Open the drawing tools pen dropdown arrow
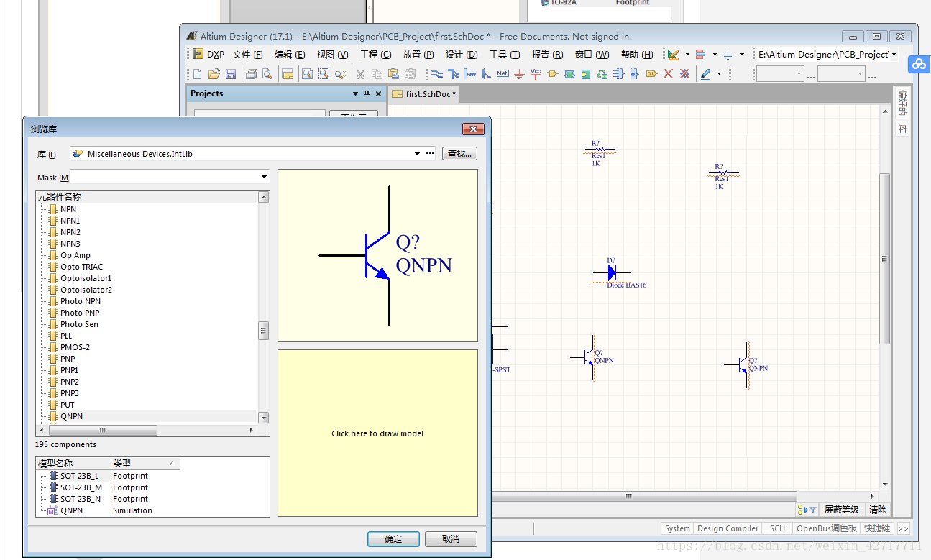The image size is (931, 560). click(719, 74)
